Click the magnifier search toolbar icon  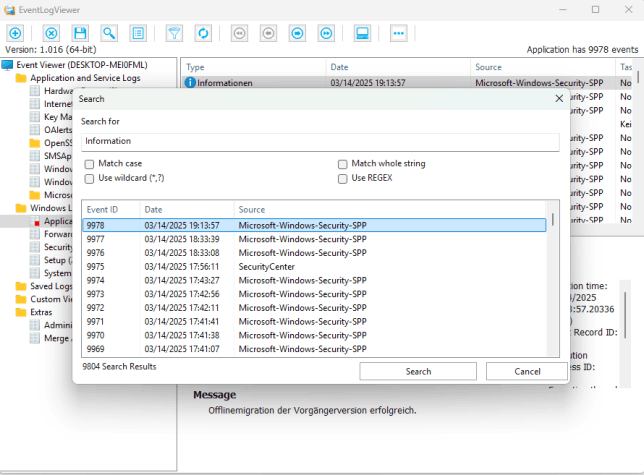tap(109, 33)
